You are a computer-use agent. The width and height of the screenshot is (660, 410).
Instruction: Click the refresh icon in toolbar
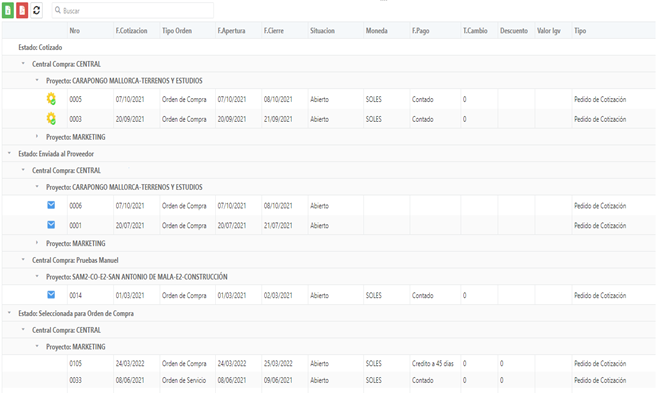(x=37, y=11)
